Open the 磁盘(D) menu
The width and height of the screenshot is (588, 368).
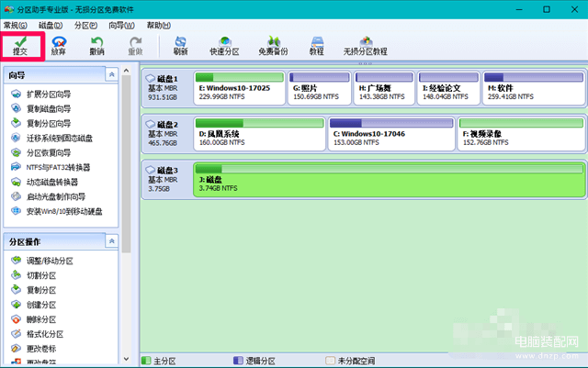point(51,26)
